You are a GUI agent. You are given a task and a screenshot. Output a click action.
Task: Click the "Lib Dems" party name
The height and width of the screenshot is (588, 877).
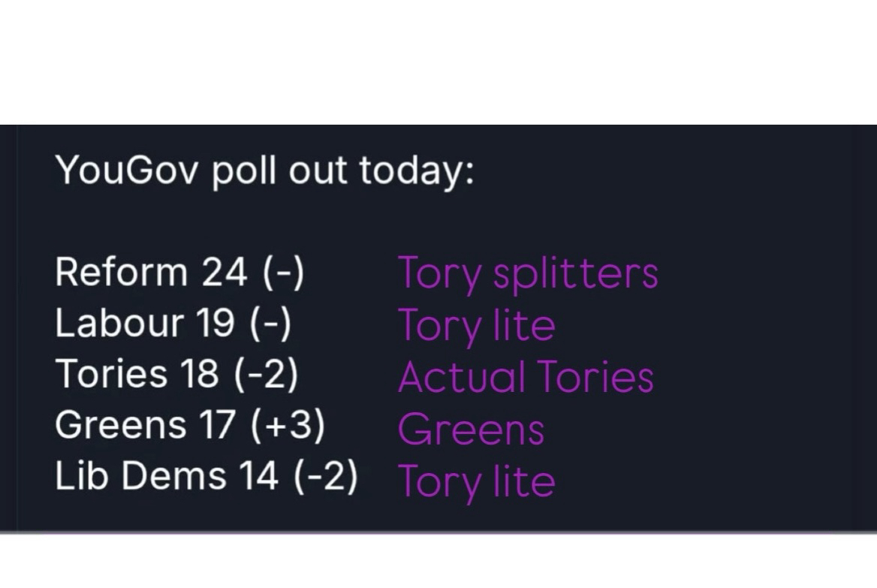pos(140,476)
